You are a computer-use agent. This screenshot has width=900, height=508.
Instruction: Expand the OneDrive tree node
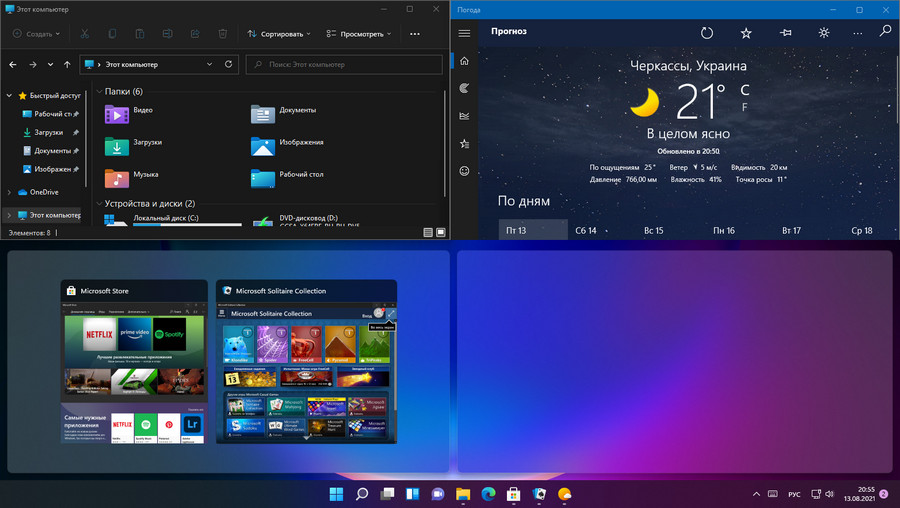9,192
